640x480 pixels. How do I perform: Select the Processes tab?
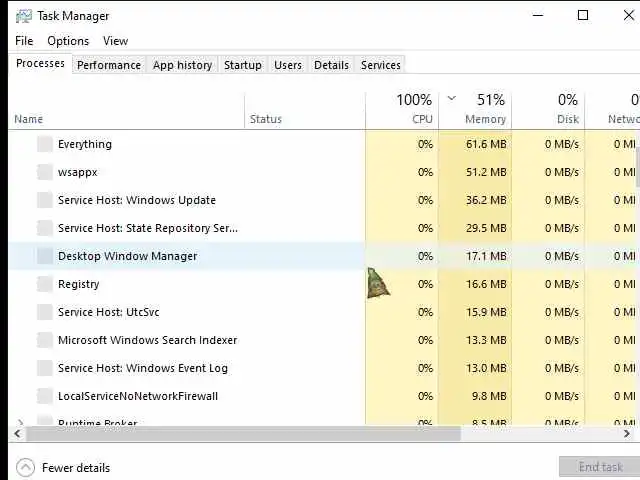coord(40,64)
